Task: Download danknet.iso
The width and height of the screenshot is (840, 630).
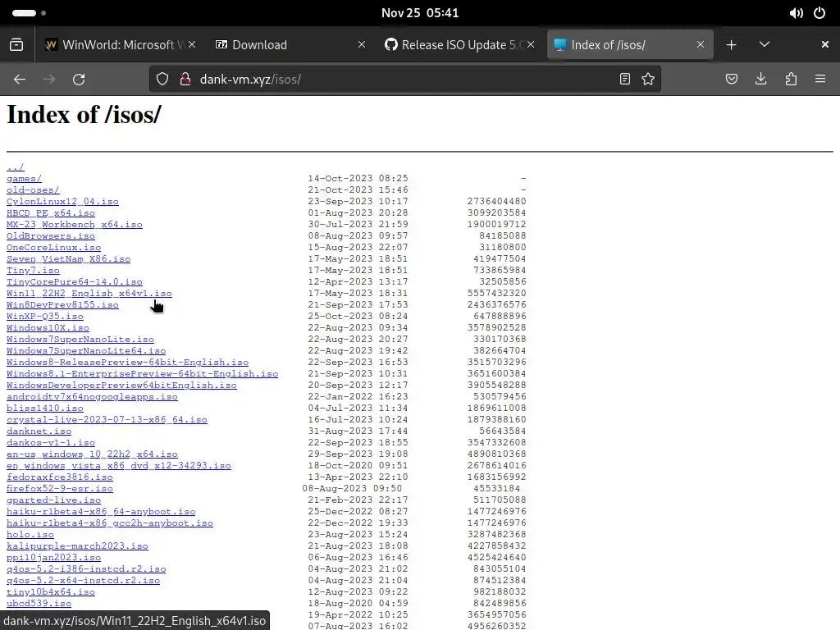Action: [x=39, y=431]
